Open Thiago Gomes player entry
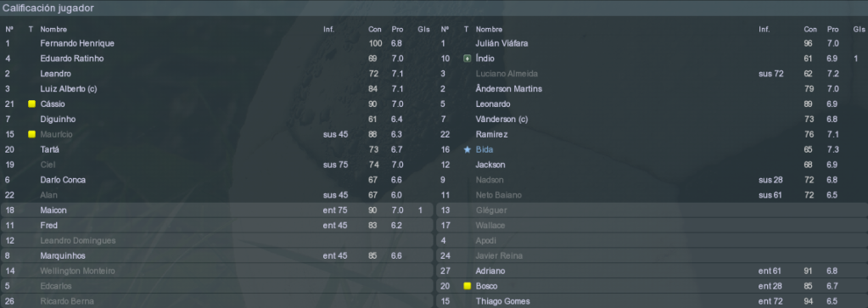This screenshot has width=868, height=308. click(x=502, y=301)
